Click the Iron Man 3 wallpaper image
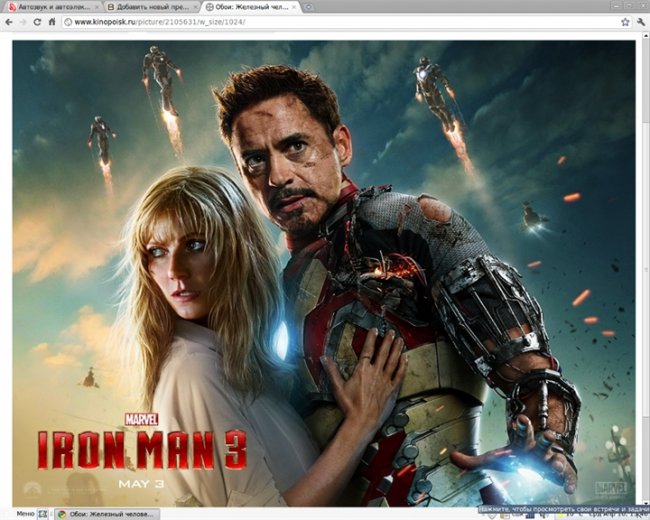 [324, 270]
